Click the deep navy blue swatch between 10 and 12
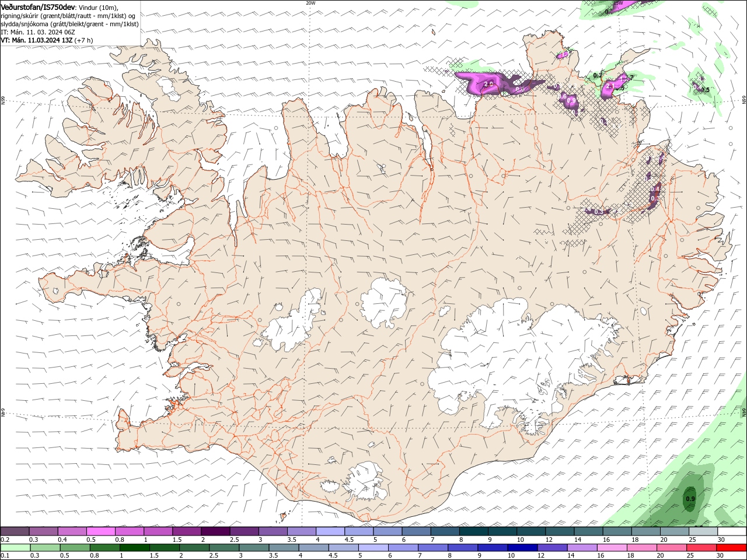This screenshot has height=560, width=747. [x=522, y=548]
